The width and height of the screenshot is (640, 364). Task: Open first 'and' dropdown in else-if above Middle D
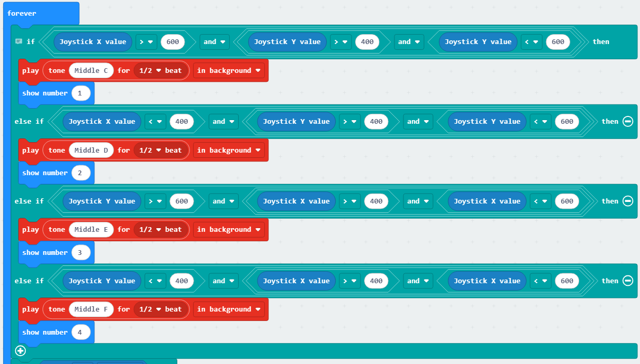[x=223, y=122]
